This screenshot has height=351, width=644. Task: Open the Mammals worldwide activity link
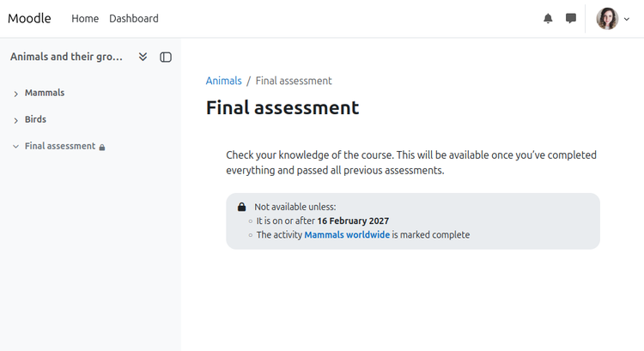click(347, 235)
